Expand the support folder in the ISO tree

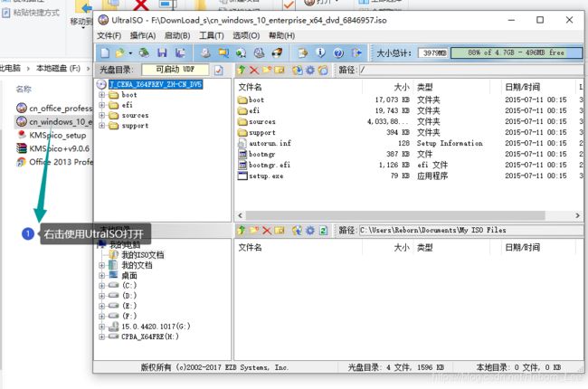coord(101,125)
